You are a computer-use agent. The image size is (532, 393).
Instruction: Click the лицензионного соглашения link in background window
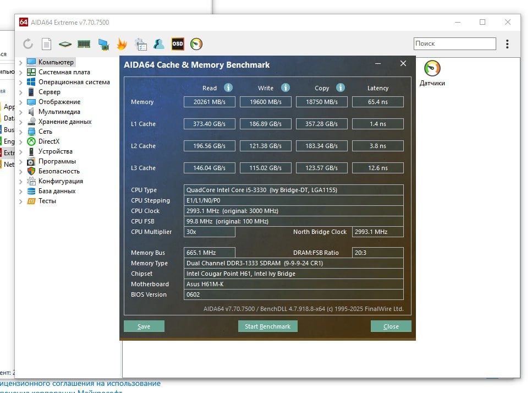[80, 384]
